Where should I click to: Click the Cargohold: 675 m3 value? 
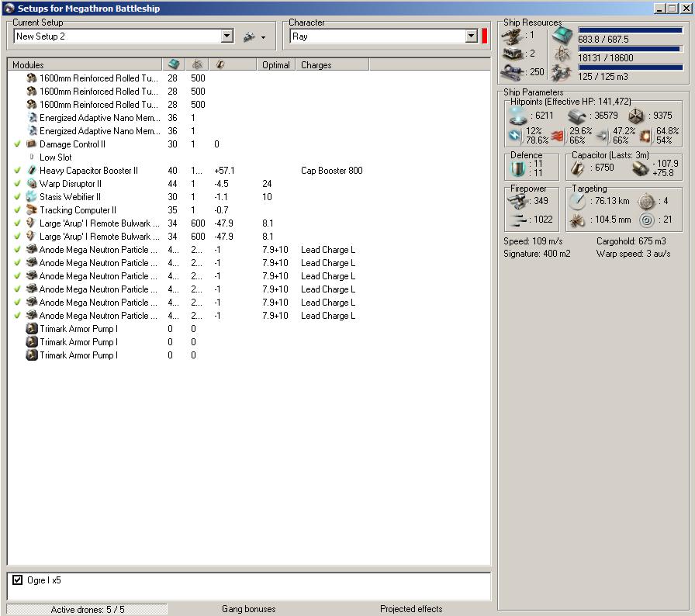point(631,241)
